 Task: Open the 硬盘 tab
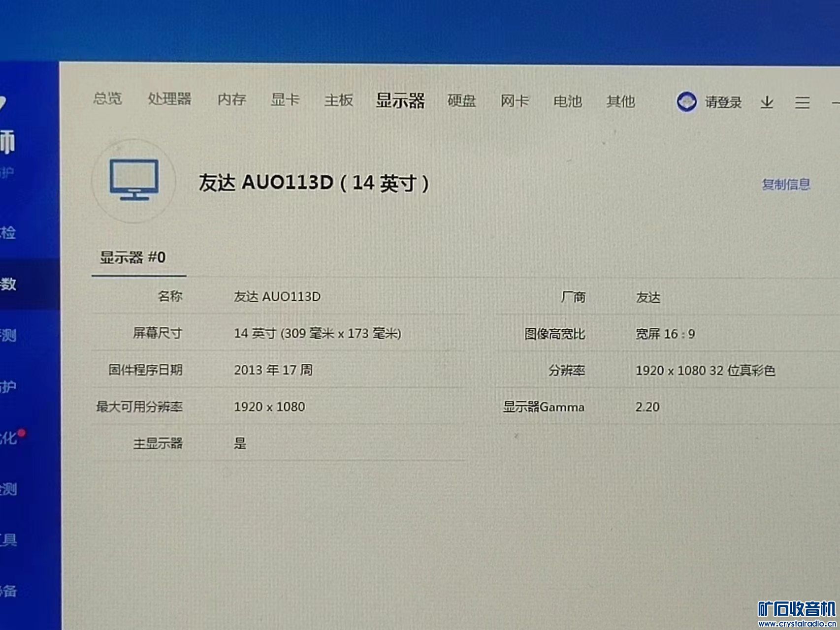[461, 101]
